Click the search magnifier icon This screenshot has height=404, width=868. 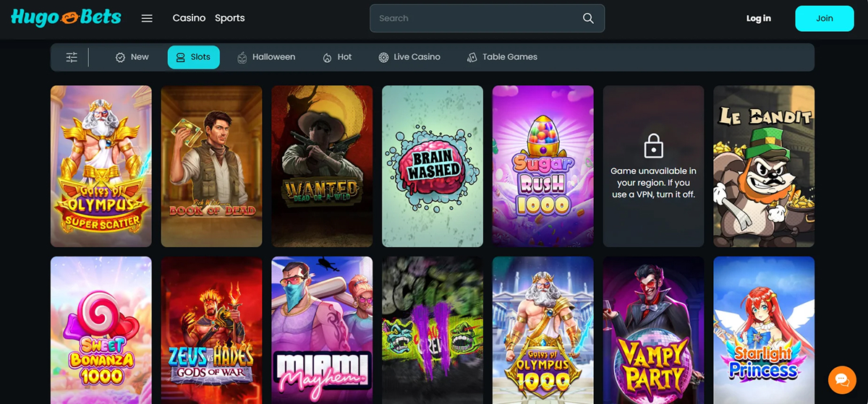click(x=588, y=19)
